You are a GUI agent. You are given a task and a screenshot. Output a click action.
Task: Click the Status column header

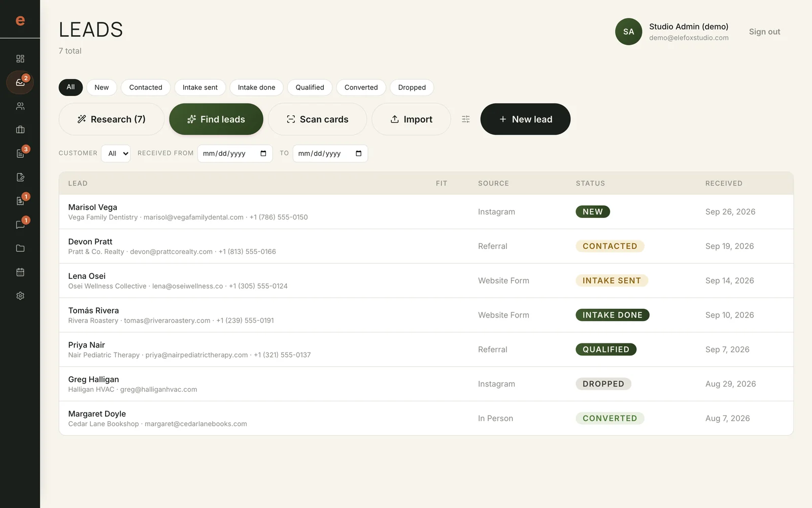590,183
